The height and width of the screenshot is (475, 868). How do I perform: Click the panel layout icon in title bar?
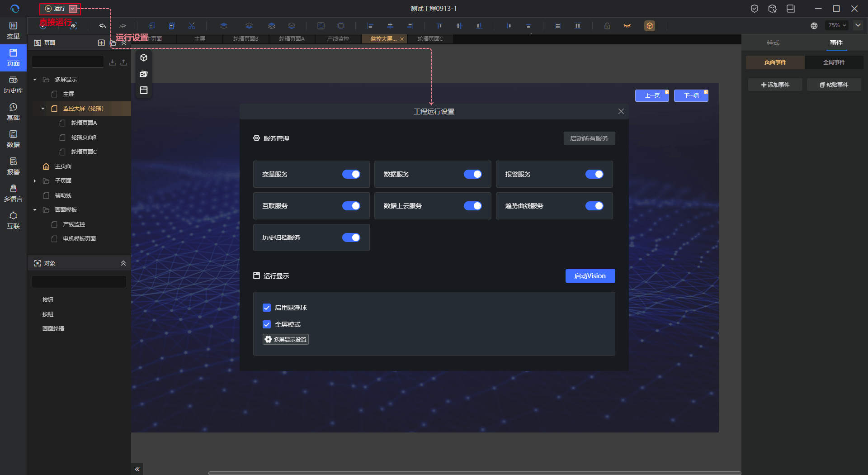791,9
